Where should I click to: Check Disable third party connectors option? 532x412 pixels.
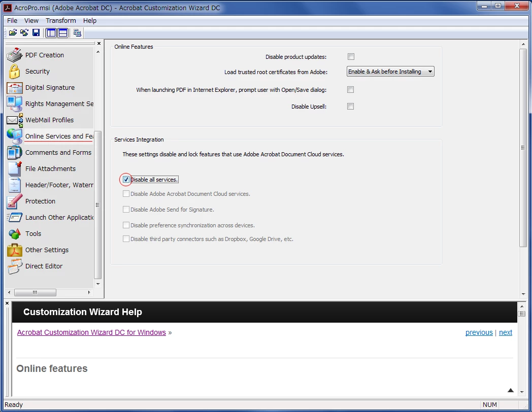[x=126, y=238]
